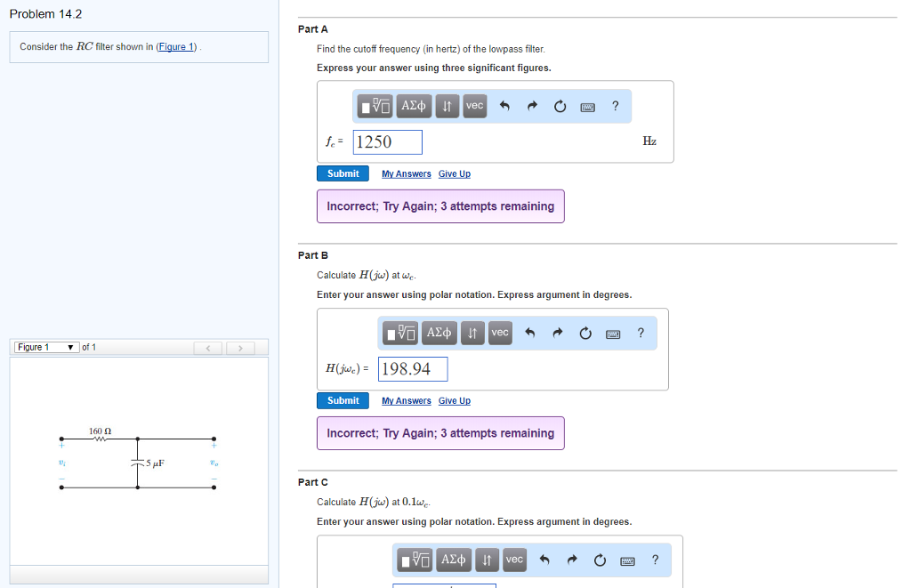This screenshot has width=911, height=588.
Task: Reset the Part B answer field
Action: tap(585, 333)
